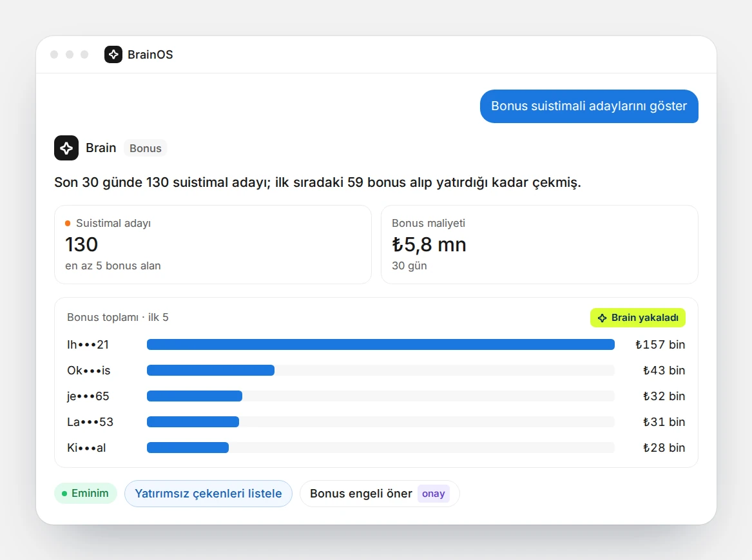
Task: Click the 30 gün caption under Bonus maliyeti
Action: 409,266
